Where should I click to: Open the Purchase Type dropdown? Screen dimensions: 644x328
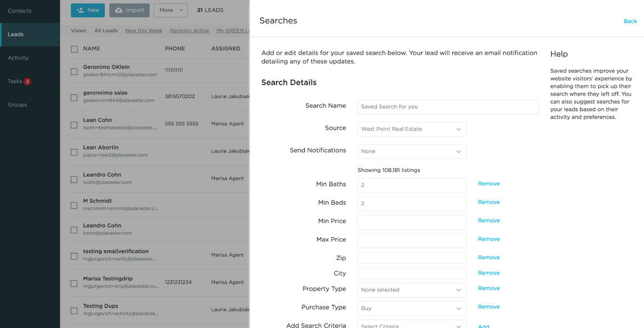411,309
